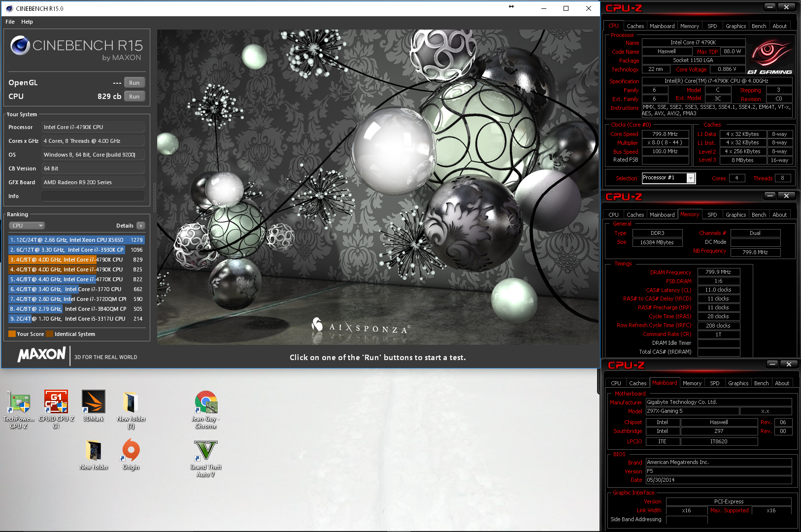Run the OpenGL benchmark

pos(134,83)
